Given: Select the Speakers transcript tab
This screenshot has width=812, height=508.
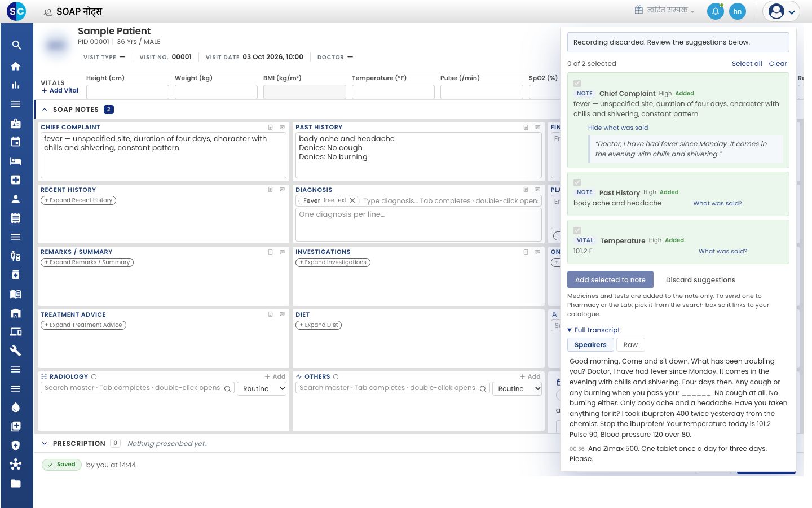Looking at the screenshot, I should click(590, 345).
